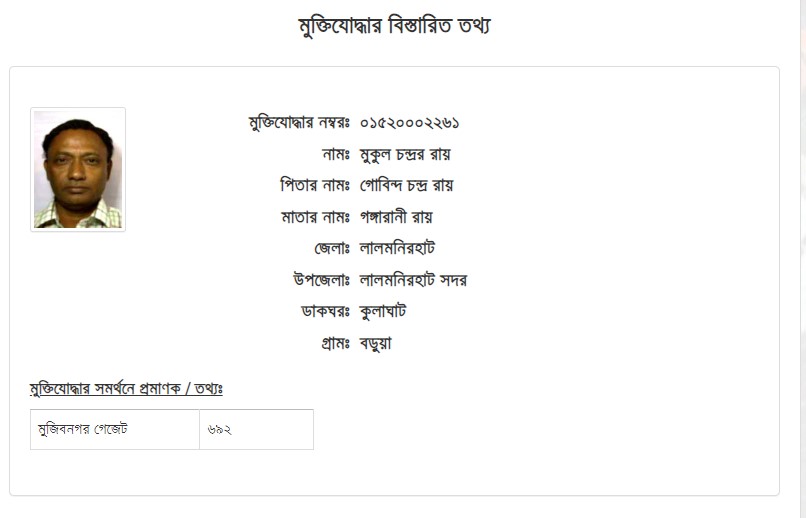Click the upazila value লালমনিরহাট সদর
Screen dimensions: 806x518
pyautogui.click(x=413, y=280)
